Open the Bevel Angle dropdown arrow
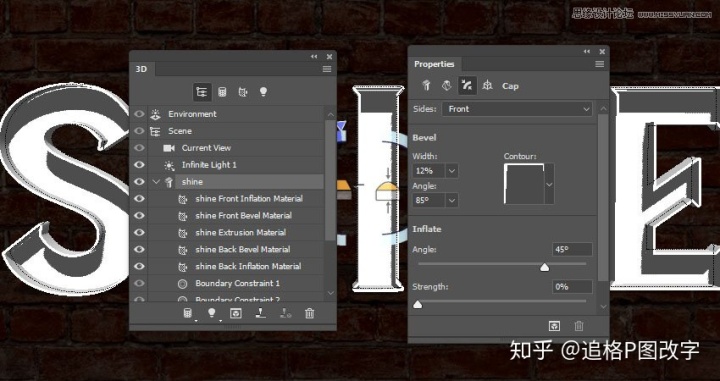Viewport: 720px width, 381px height. (452, 200)
